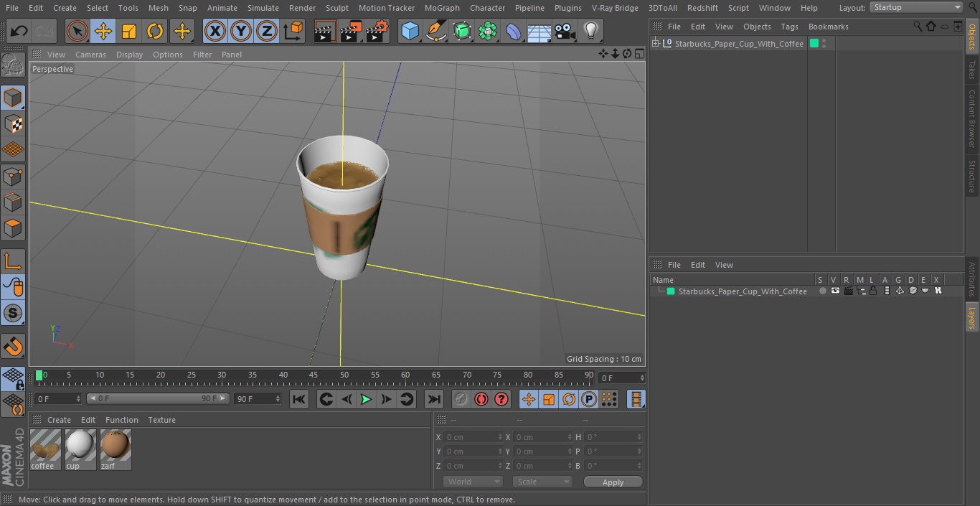Click the magnet tool icon
Viewport: 980px width, 506px height.
(x=13, y=346)
